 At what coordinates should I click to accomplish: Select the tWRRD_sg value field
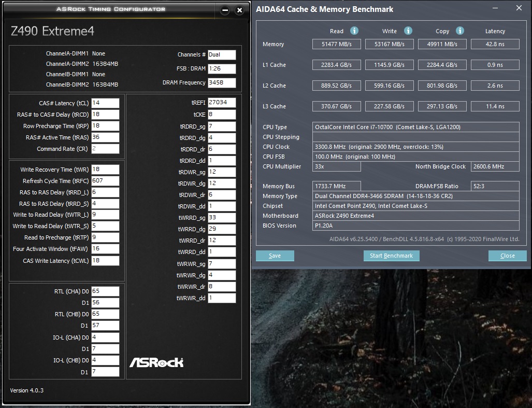click(222, 218)
